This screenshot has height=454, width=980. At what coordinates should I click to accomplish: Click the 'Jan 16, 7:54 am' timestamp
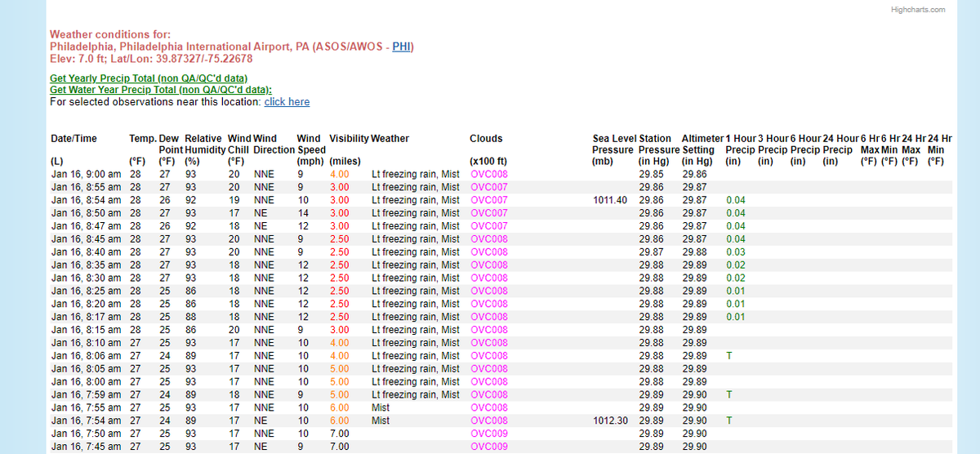click(86, 421)
